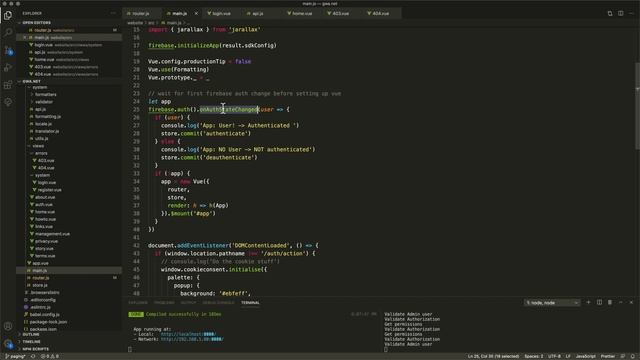Open errors and warnings count in status bar

50,356
